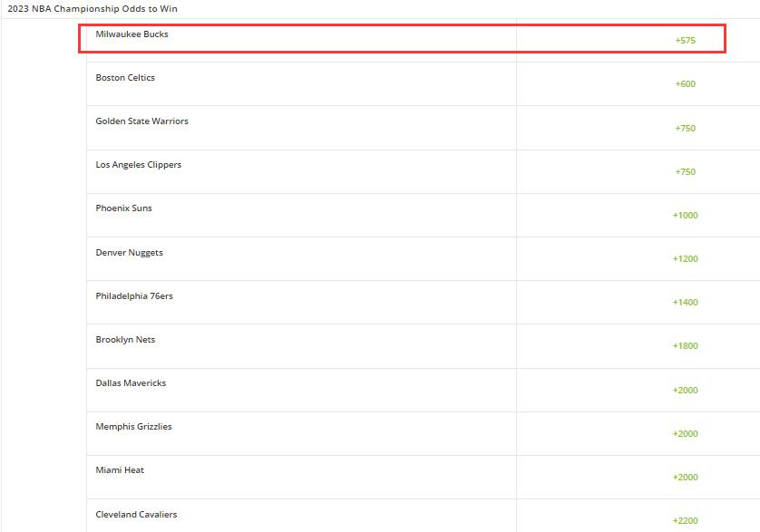Click the +2000 odds for Miami Heat

(x=686, y=478)
